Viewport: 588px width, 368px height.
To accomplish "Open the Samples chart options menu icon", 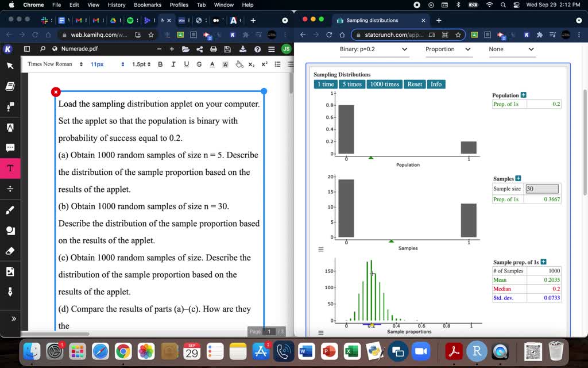I will tap(321, 250).
